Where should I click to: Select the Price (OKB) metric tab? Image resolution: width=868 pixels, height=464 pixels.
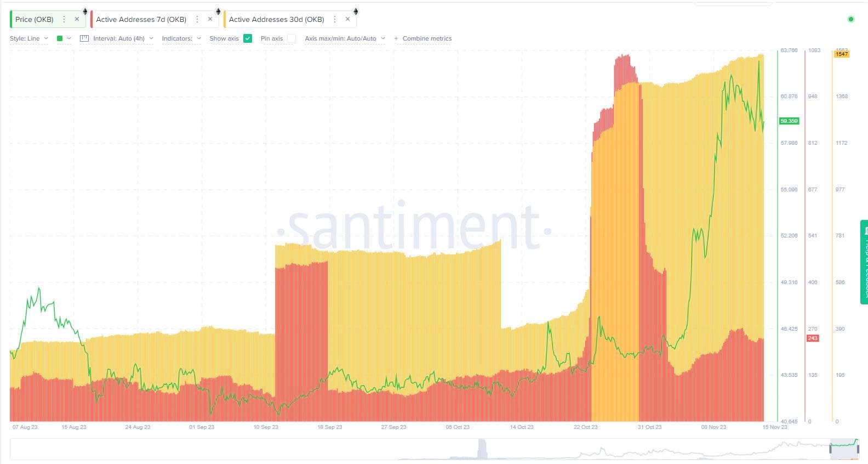pos(35,19)
